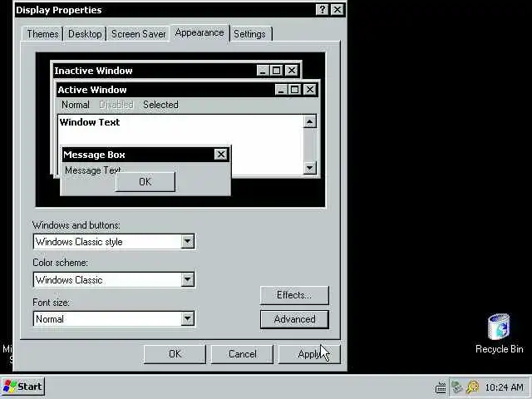Click the Active Window preview close icon
The image size is (532, 399).
[x=310, y=90]
